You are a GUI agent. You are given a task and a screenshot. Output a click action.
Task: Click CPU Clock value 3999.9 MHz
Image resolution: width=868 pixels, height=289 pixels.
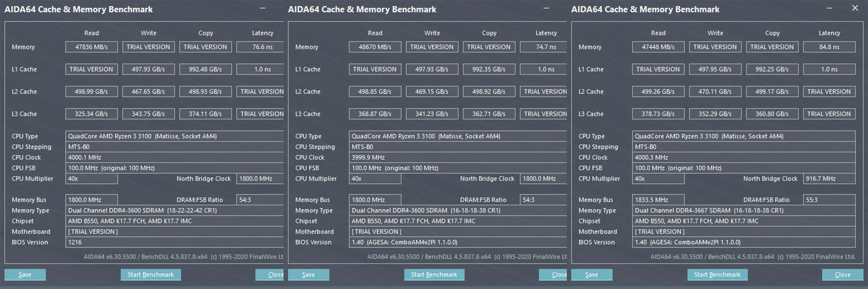tap(458, 157)
